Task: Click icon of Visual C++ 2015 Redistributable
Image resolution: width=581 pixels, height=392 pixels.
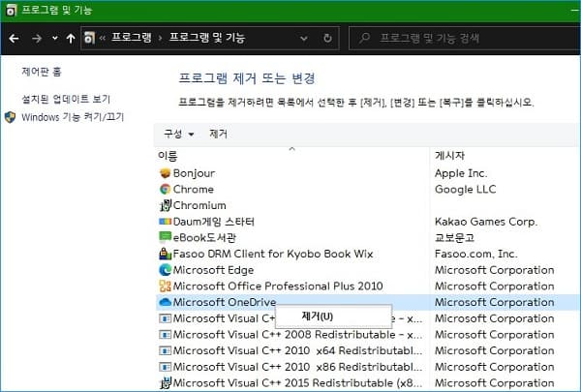Action: coord(166,382)
